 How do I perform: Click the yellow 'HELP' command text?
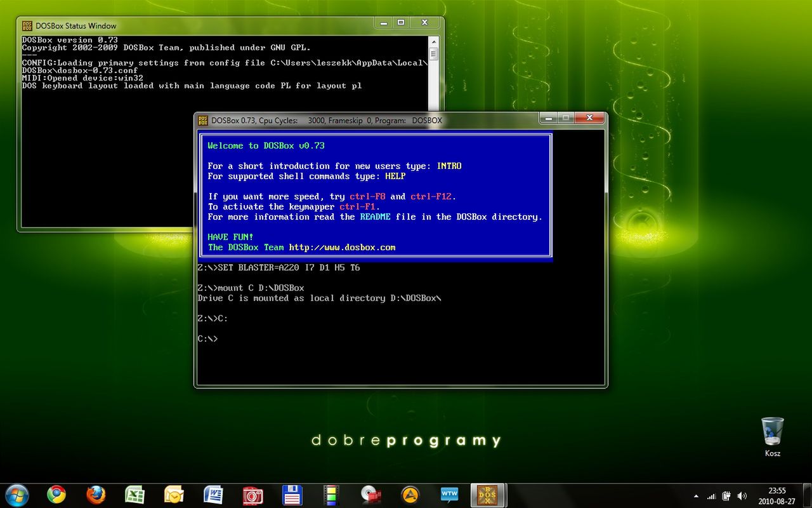(x=395, y=177)
